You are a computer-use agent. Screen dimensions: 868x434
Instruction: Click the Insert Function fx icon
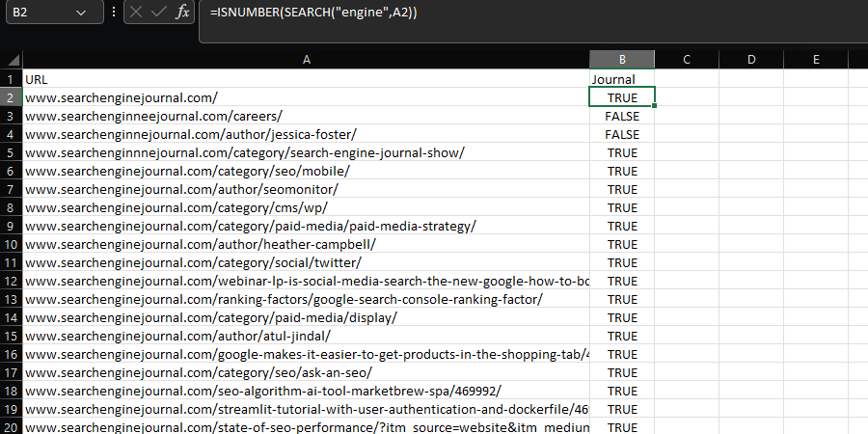(182, 13)
